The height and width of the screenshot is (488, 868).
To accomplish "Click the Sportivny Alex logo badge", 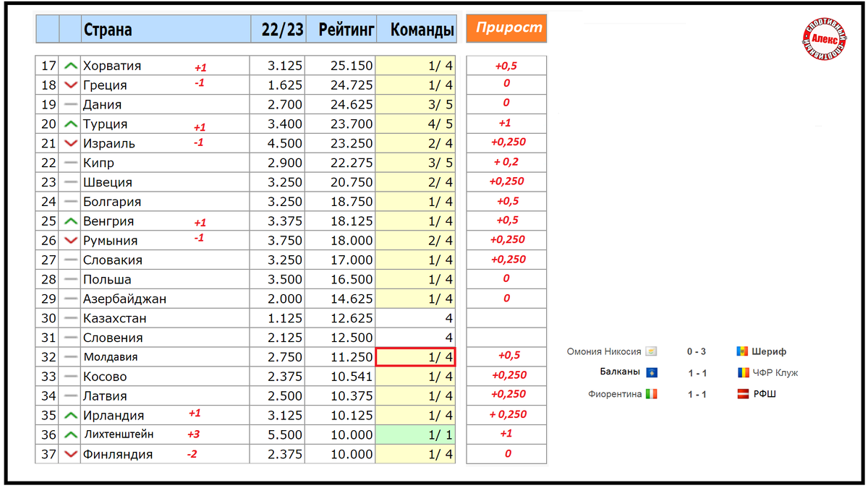I will pyautogui.click(x=825, y=40).
